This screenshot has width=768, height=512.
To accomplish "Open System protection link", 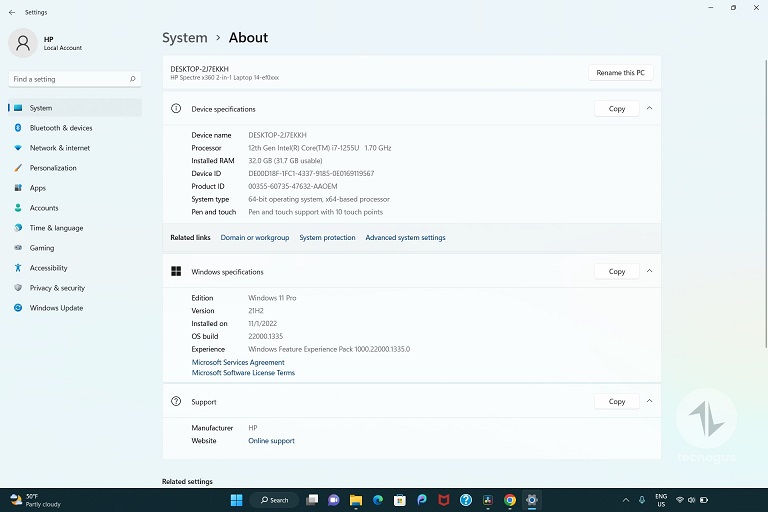I will click(327, 238).
